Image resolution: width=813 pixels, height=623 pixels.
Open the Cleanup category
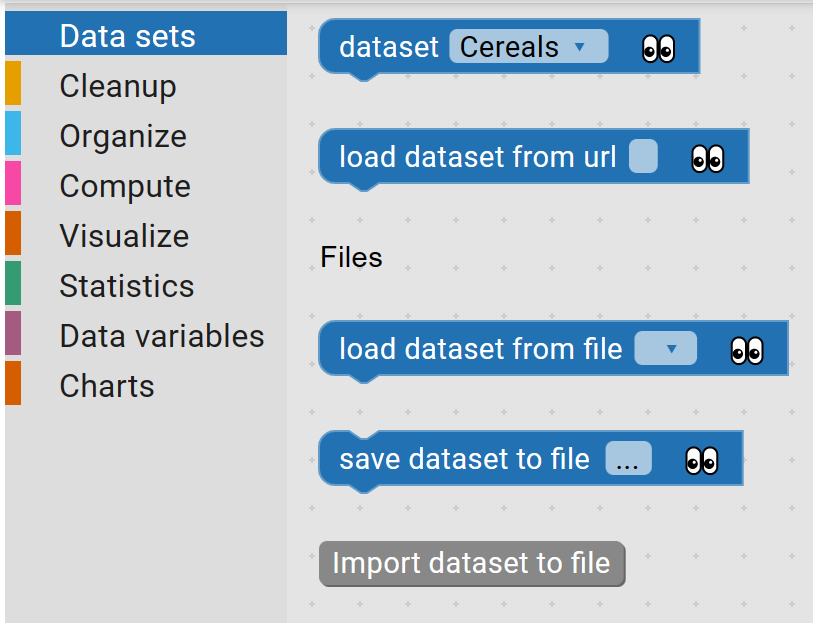coord(117,86)
